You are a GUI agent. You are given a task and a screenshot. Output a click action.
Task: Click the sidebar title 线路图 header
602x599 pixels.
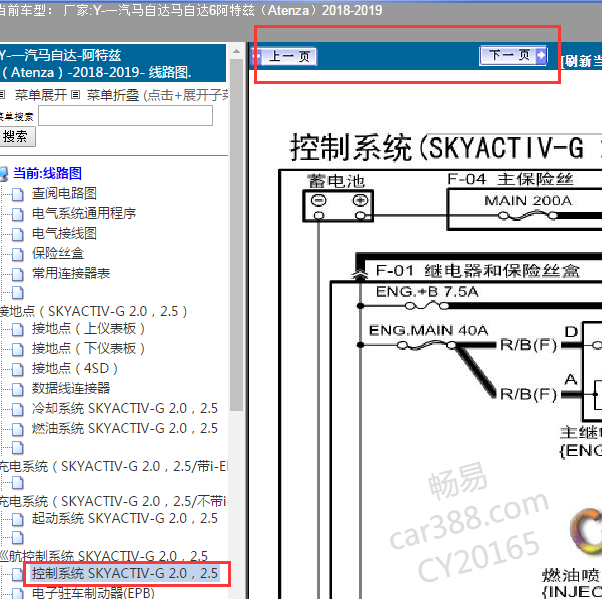point(113,63)
